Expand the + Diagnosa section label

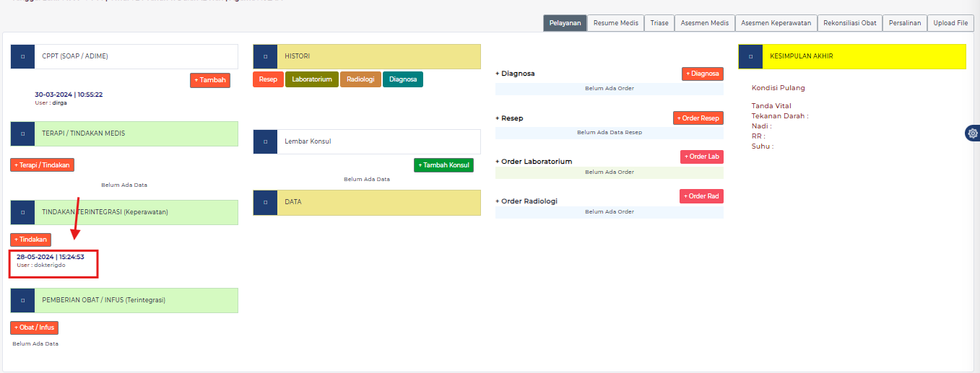515,74
